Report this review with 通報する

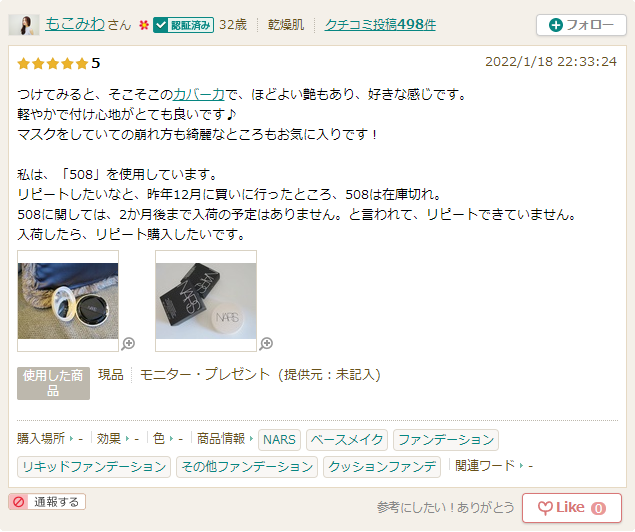(x=47, y=502)
